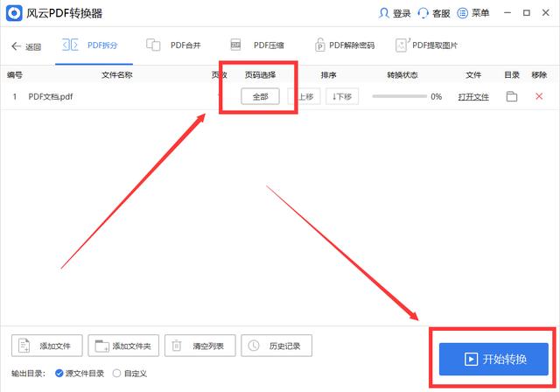Screen dimensions: 560x392
Task: Minimize the 风云PDF转换器 window
Action: [507, 13]
